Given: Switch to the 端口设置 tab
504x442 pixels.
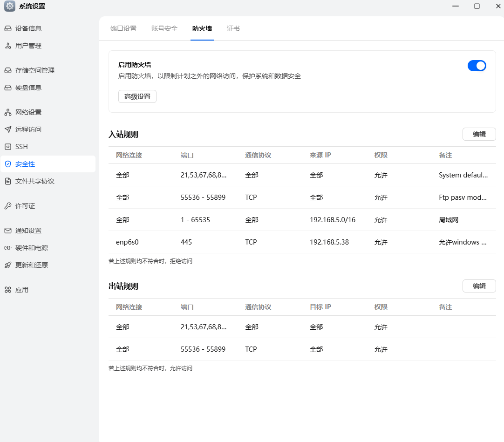Looking at the screenshot, I should [x=123, y=28].
